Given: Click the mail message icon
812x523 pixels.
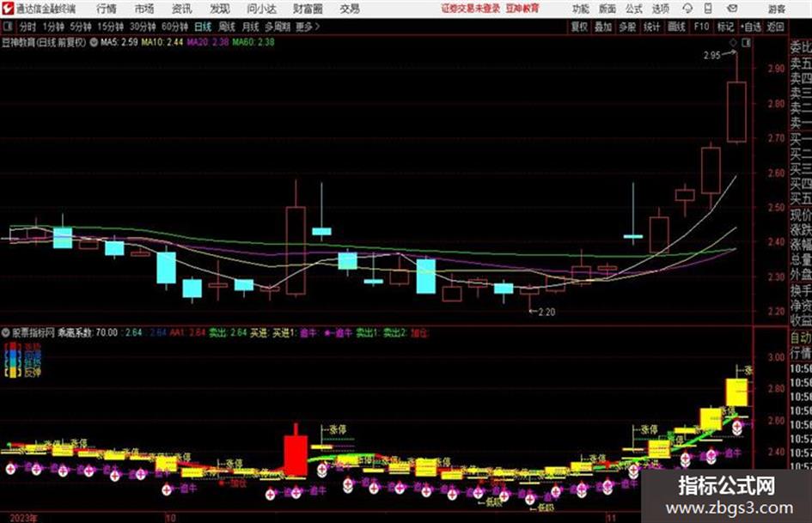Looking at the screenshot, I should [732, 9].
